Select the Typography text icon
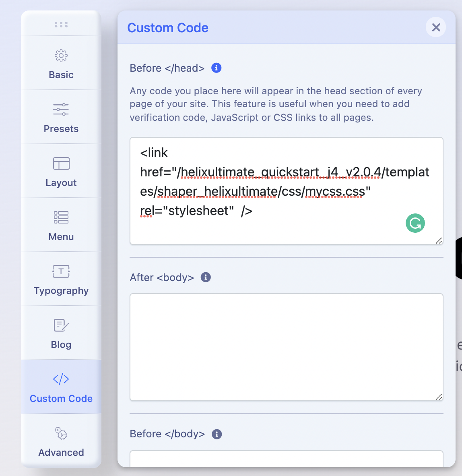The image size is (462, 476). tap(61, 271)
